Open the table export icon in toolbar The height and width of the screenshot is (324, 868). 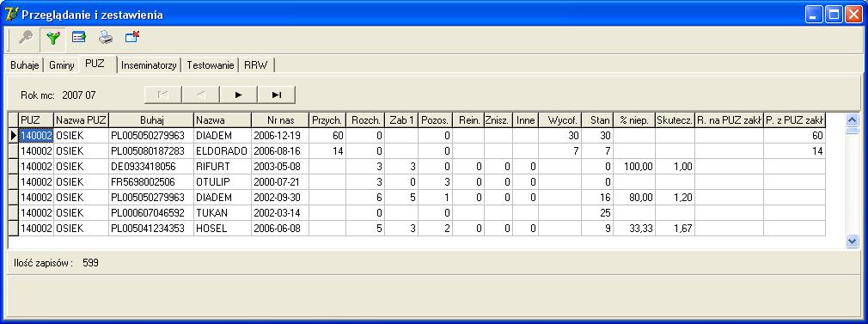(x=79, y=38)
